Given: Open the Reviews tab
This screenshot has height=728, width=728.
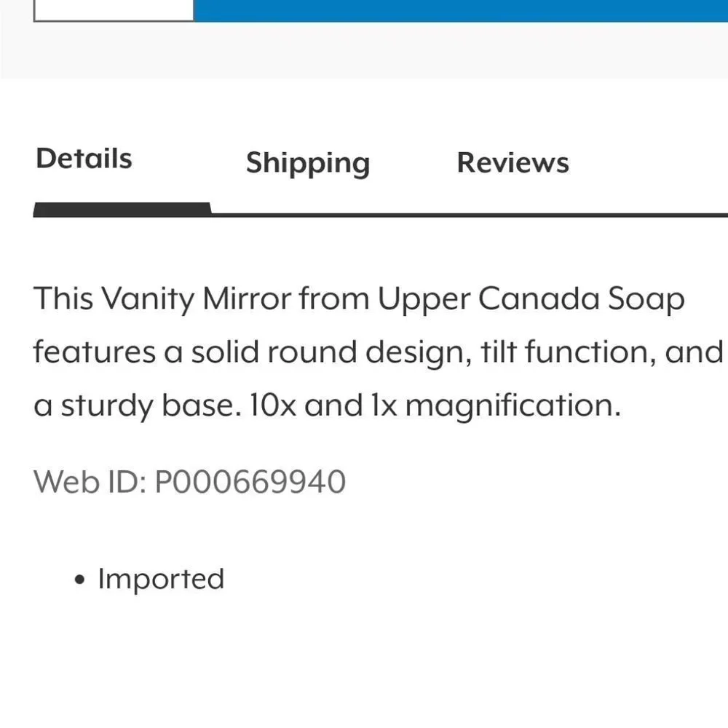Looking at the screenshot, I should tap(513, 162).
